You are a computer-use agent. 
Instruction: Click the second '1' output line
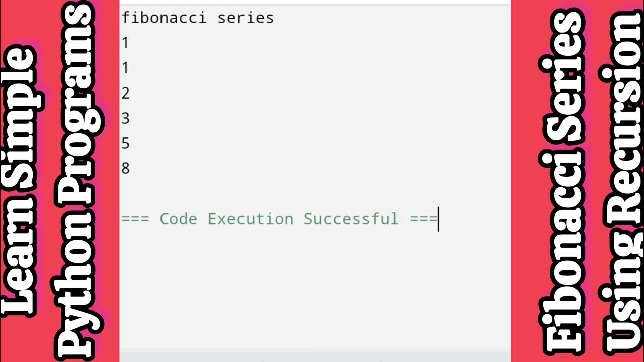(x=125, y=68)
